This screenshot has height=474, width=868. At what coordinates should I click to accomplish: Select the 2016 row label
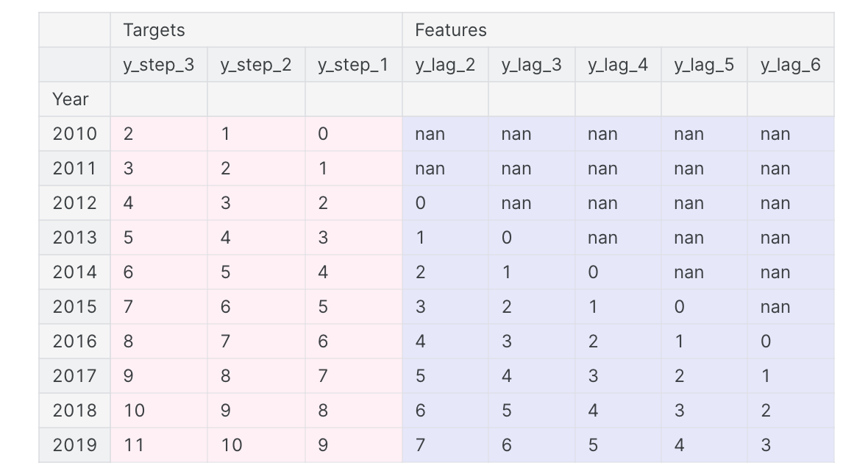click(x=74, y=342)
